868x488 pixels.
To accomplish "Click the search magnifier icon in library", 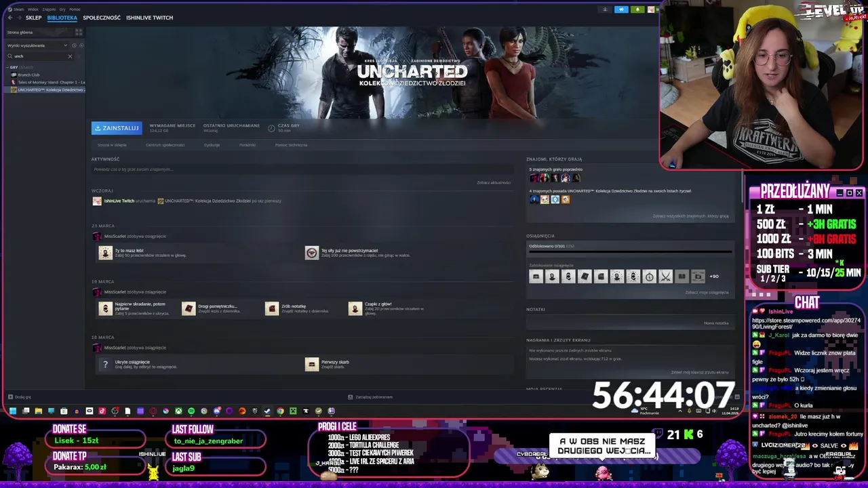I will (x=10, y=56).
